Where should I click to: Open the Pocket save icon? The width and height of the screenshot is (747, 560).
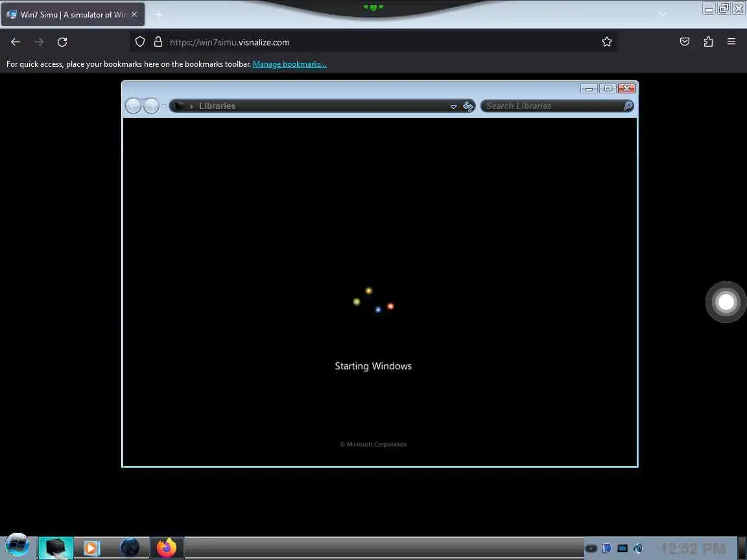click(x=685, y=42)
